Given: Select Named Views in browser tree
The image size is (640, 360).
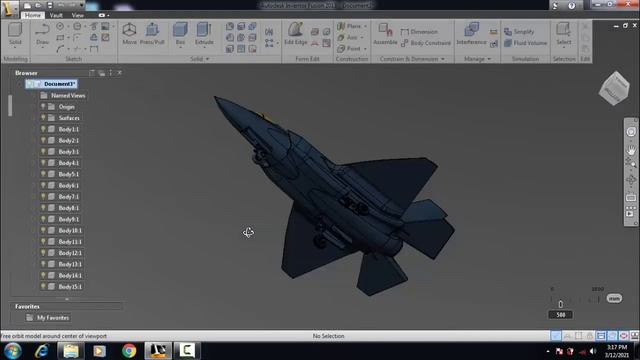Looking at the screenshot, I should 63,96.
